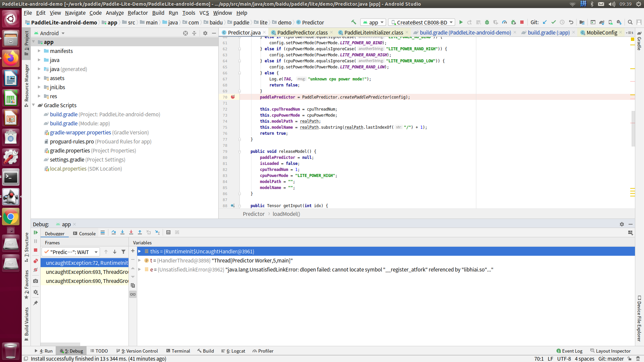Toggle the breakpoint on line 70

233,97
